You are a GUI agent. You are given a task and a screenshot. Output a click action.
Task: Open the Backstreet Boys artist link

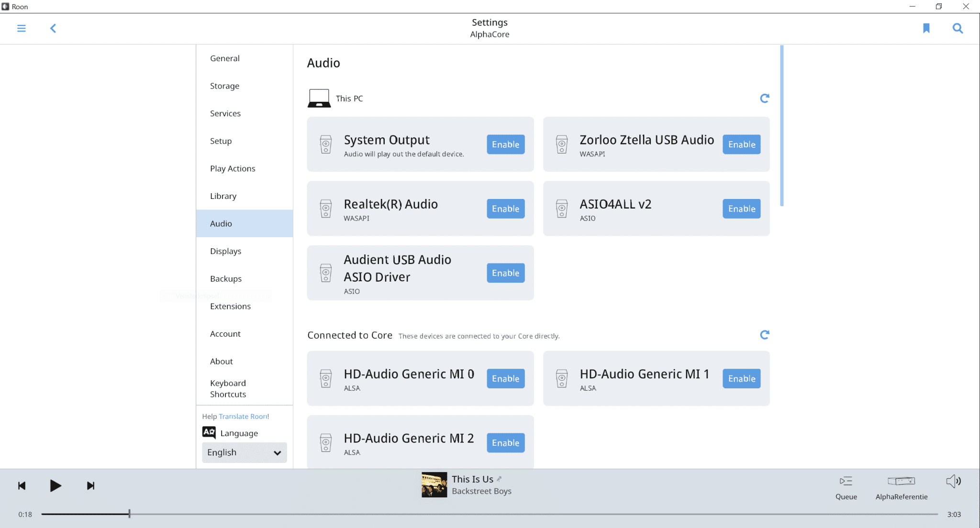481,491
